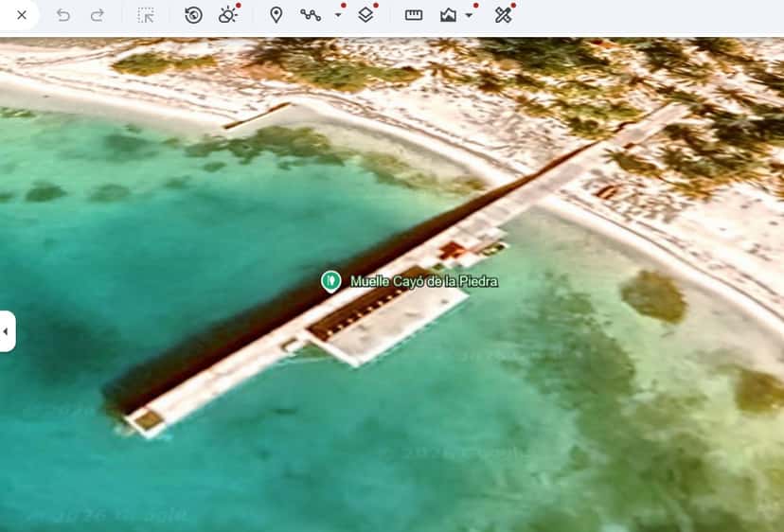Screen dimensions: 784x532
Task: Open historical imagery clock icon
Action: pyautogui.click(x=193, y=15)
